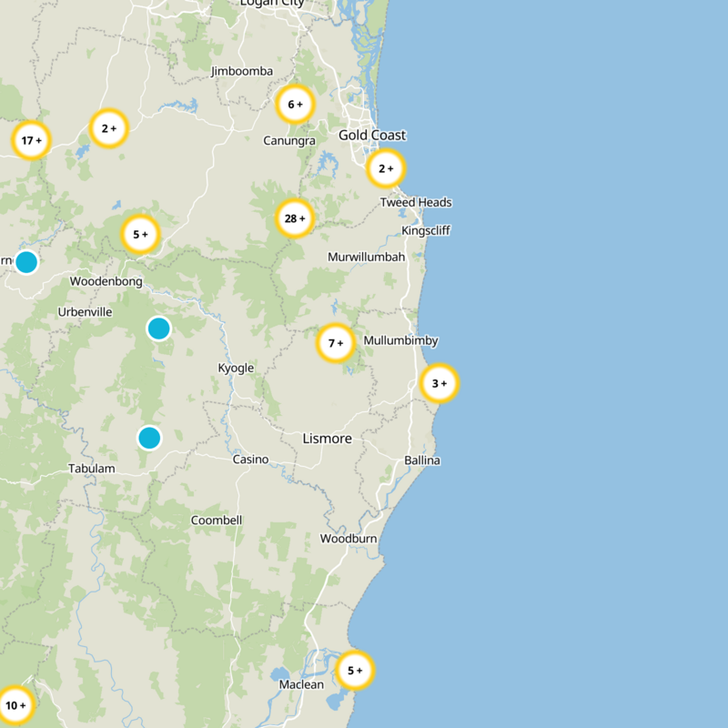The width and height of the screenshot is (728, 728).
Task: Click the Ballina label
Action: [x=422, y=460]
